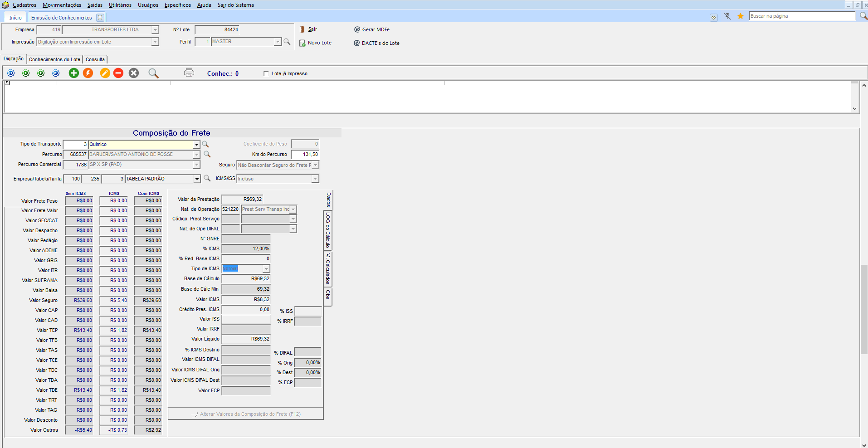Click magnifier next to Tipo de Transporte

(205, 144)
